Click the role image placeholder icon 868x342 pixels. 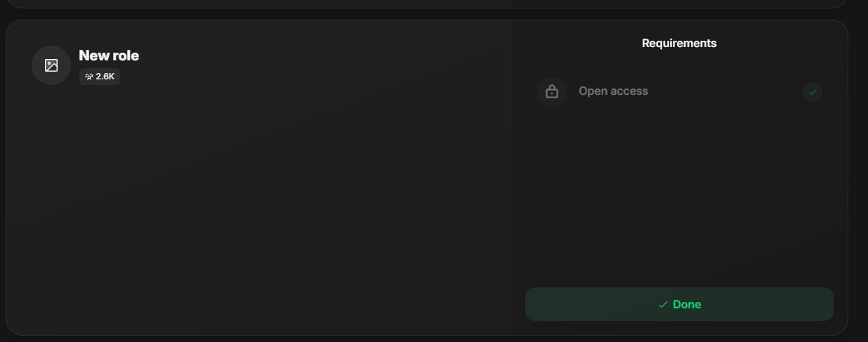pos(51,65)
